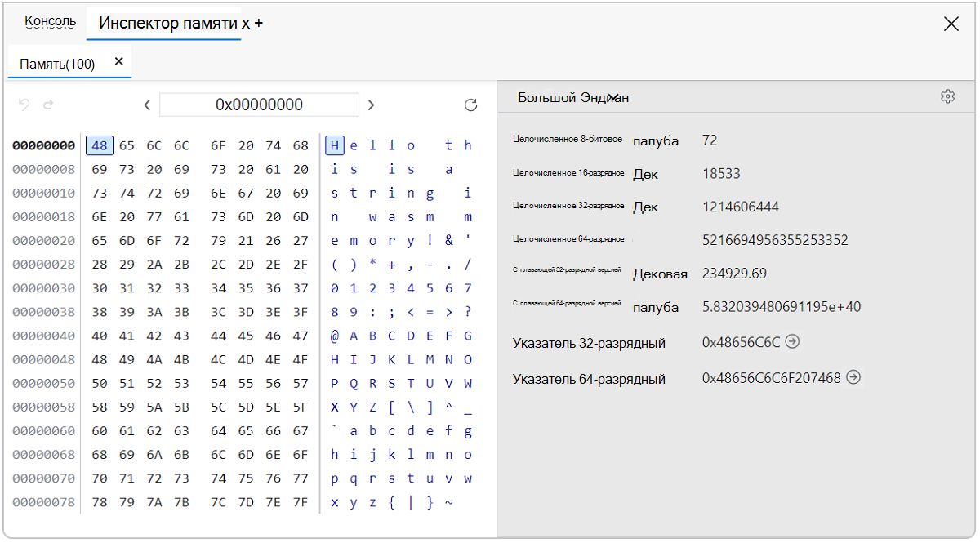Click row address 00000058
This screenshot has height=543, width=980.
44,407
